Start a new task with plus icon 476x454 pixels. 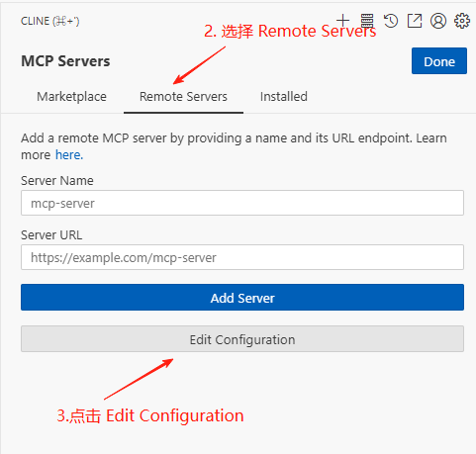(343, 21)
